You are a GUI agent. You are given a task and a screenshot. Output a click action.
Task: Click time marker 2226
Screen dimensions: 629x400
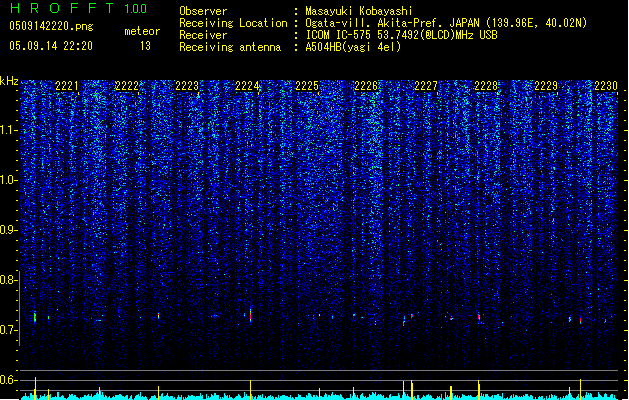pyautogui.click(x=366, y=86)
